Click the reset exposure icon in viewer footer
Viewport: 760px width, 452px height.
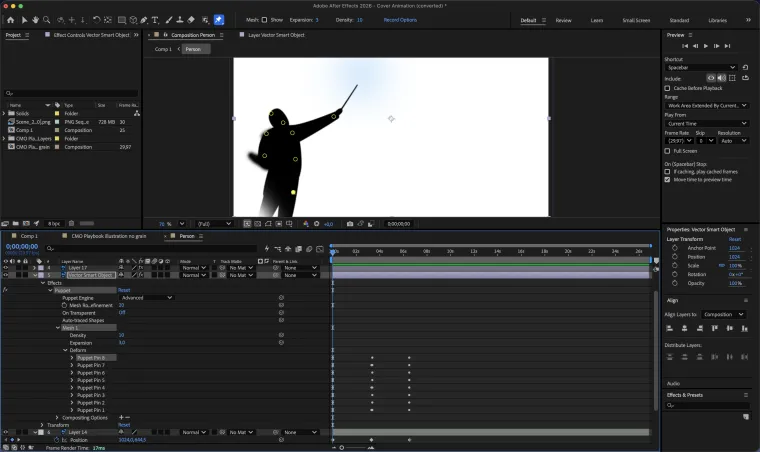pos(317,224)
